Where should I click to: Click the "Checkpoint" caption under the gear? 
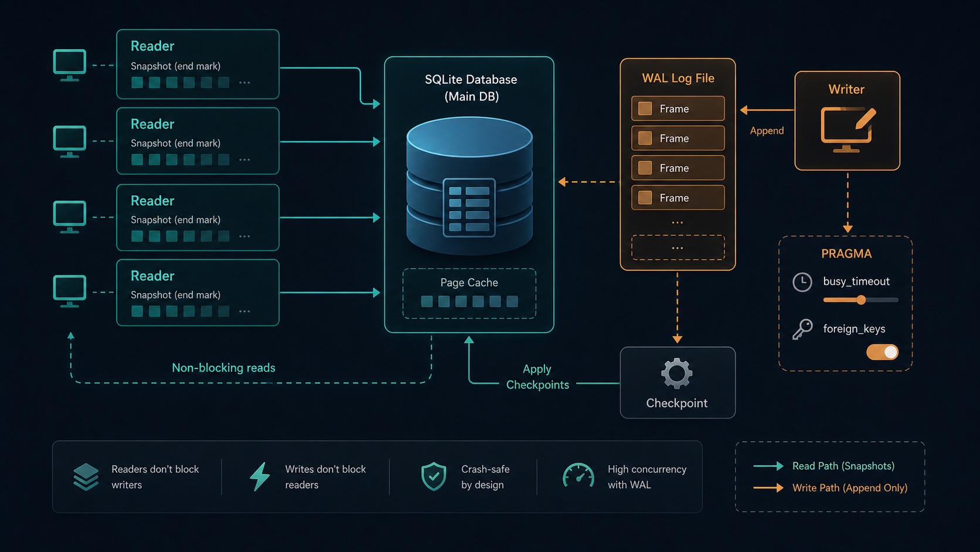[677, 403]
